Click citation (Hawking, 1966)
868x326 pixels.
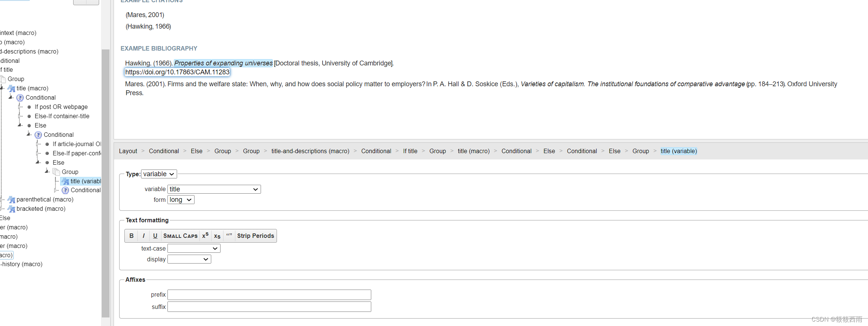(x=148, y=26)
